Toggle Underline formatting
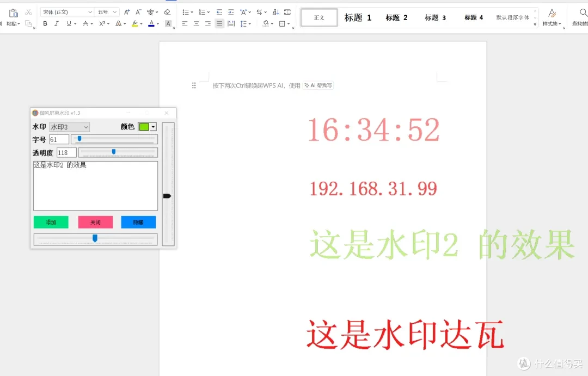588x376 pixels. [x=69, y=23]
